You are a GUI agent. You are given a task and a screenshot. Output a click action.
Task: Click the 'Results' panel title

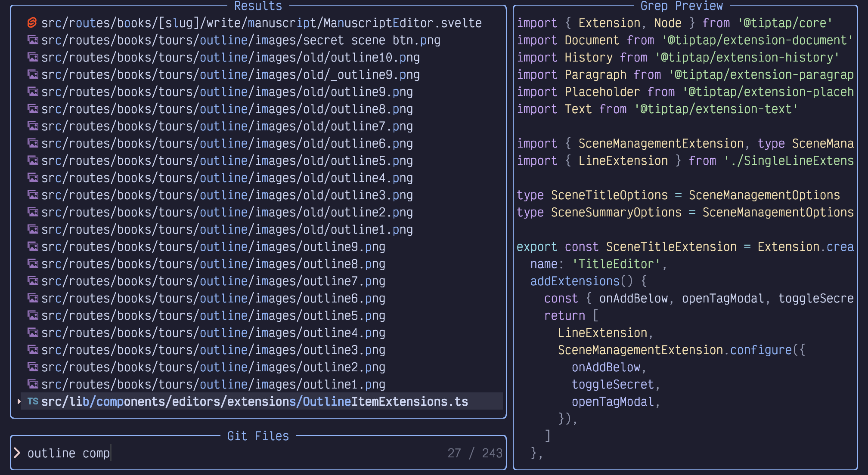[x=258, y=6]
